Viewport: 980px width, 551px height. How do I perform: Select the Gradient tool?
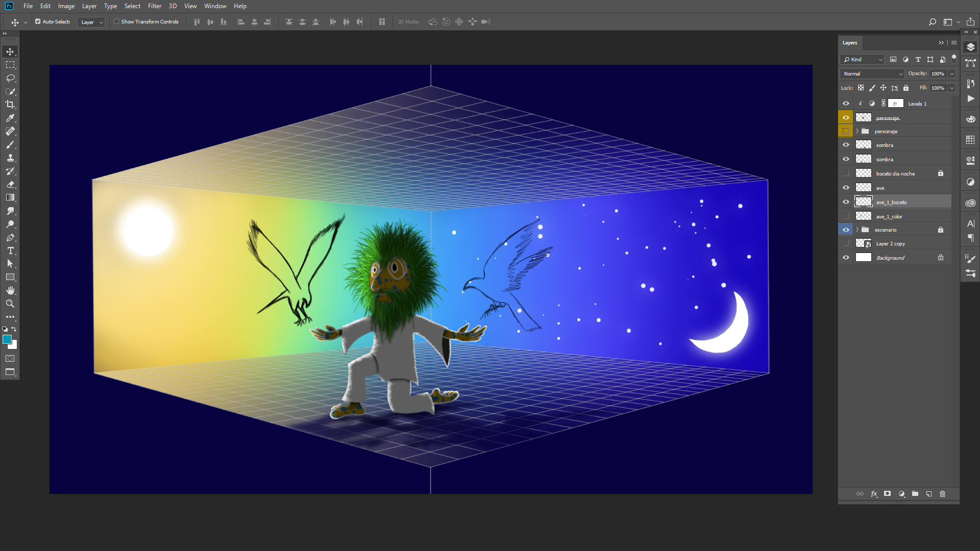(10, 197)
